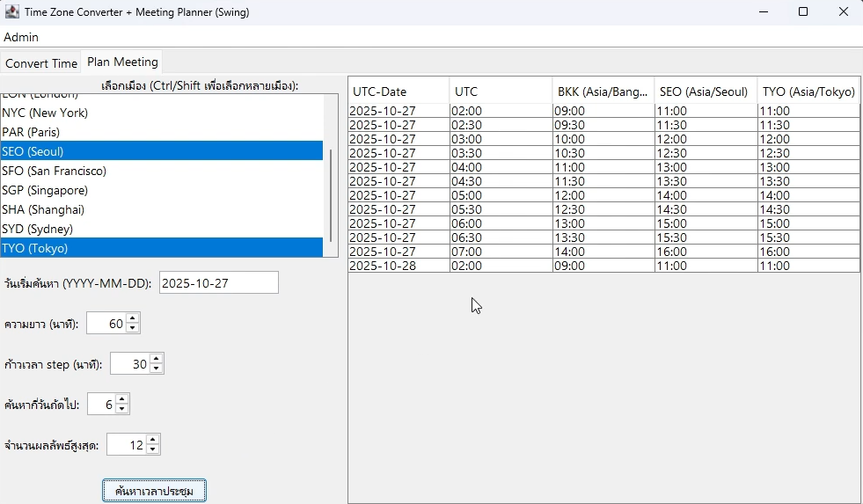This screenshot has width=863, height=504.
Task: Open the Admin menu
Action: (21, 37)
